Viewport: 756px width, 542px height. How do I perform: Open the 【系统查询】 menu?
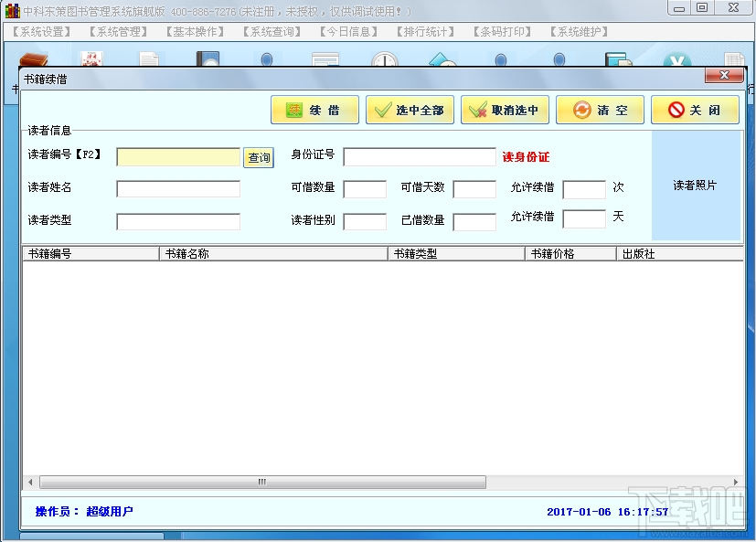coord(272,32)
